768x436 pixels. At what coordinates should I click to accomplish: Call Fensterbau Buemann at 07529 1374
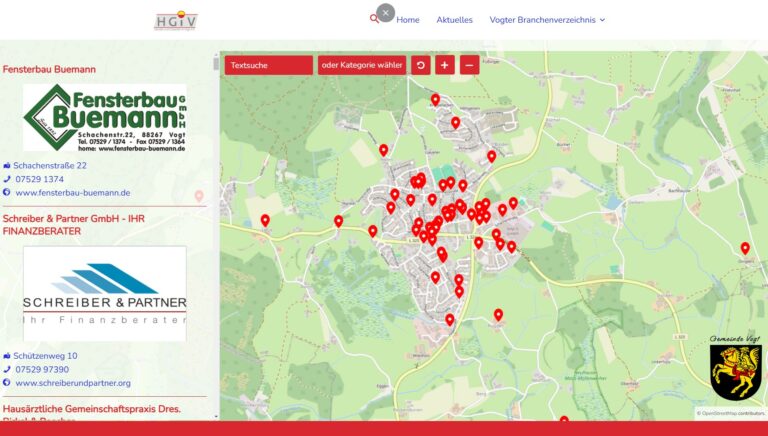click(39, 179)
